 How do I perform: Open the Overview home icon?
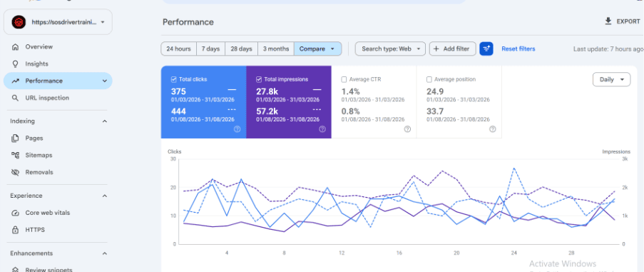point(15,47)
